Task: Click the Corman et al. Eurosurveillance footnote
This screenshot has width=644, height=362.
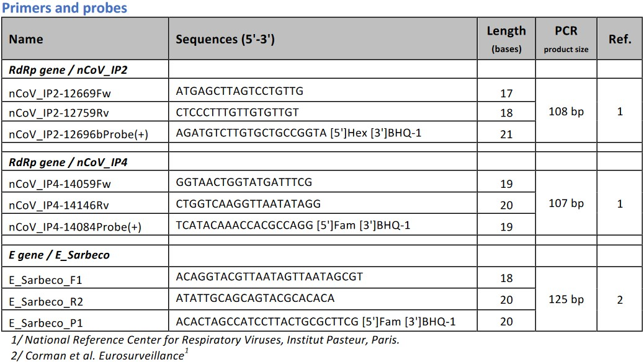Action: 99,355
